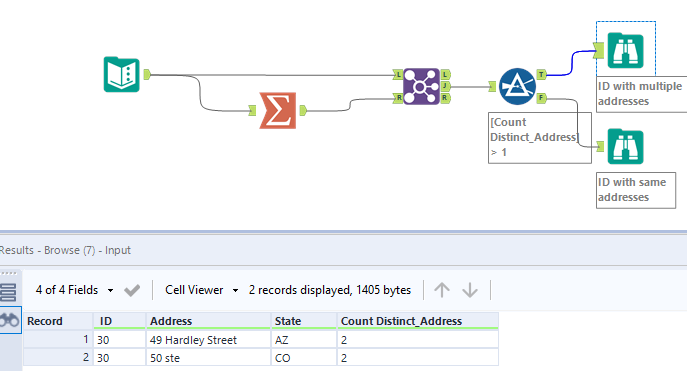Click the Join tool R input anchor
The width and height of the screenshot is (687, 371).
398,98
